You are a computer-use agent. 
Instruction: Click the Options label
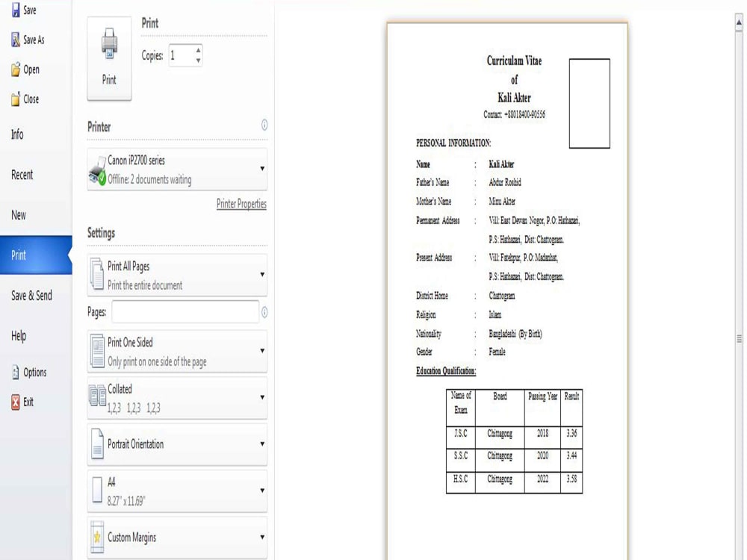[35, 373]
